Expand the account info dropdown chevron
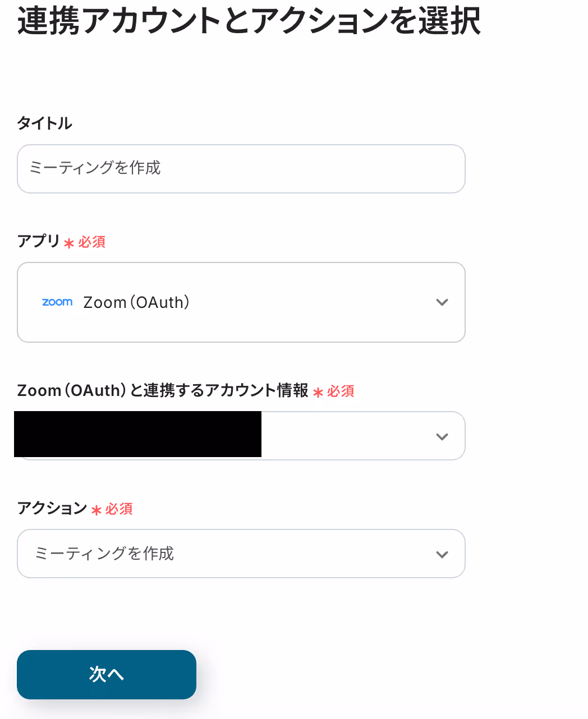Image resolution: width=588 pixels, height=719 pixels. coord(442,436)
